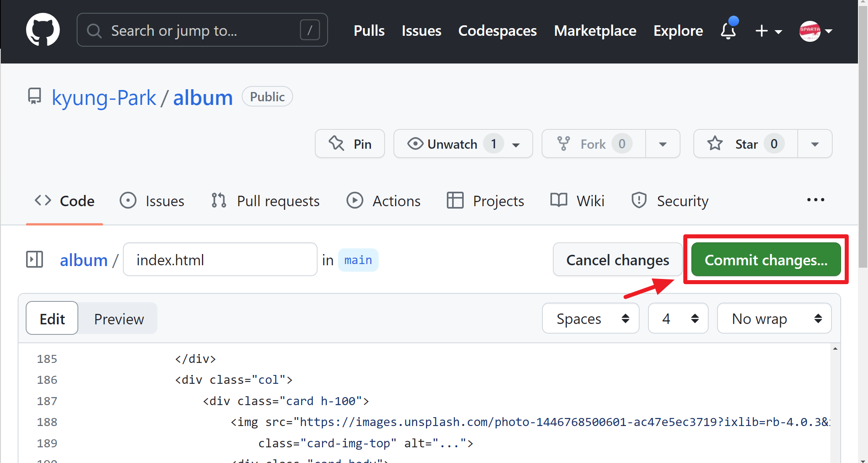Click the Commit changes button
Screen dimensions: 868x463
point(766,260)
